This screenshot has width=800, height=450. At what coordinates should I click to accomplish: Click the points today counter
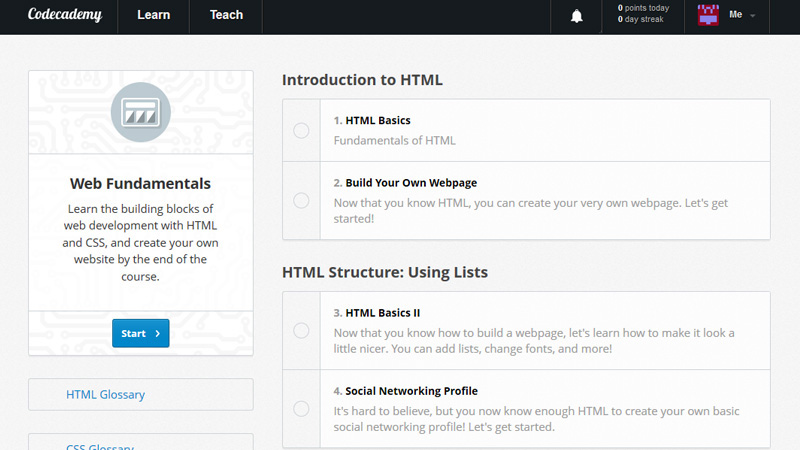click(x=643, y=8)
